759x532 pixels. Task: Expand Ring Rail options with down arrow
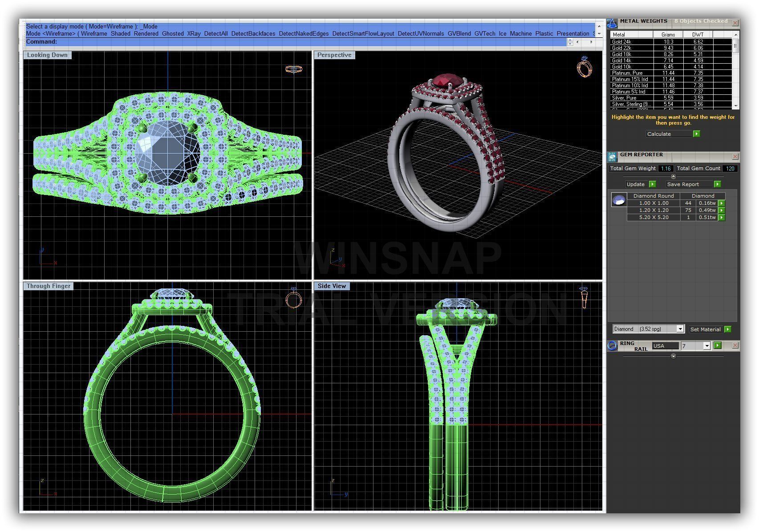(x=673, y=356)
